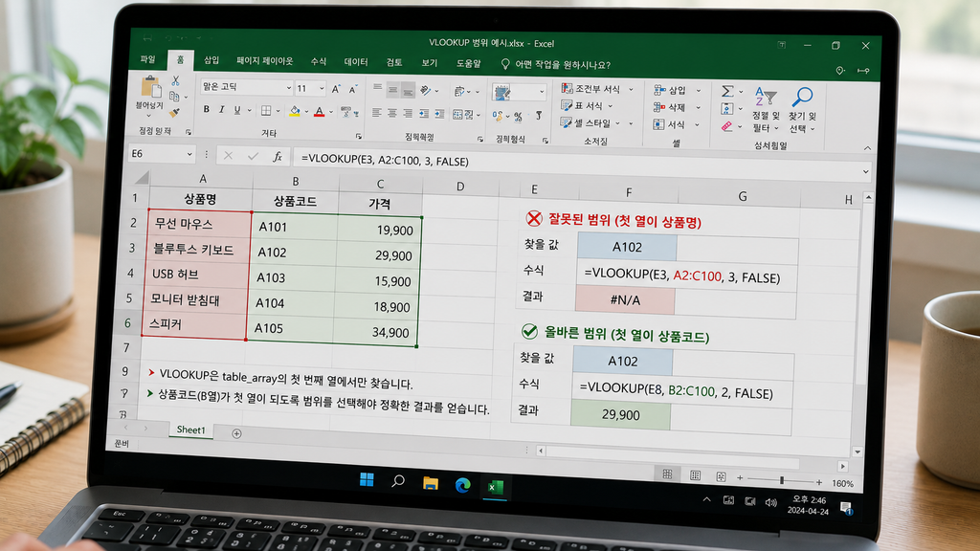Screen dimensions: 980x551
Task: Toggle align text left
Action: (376, 113)
